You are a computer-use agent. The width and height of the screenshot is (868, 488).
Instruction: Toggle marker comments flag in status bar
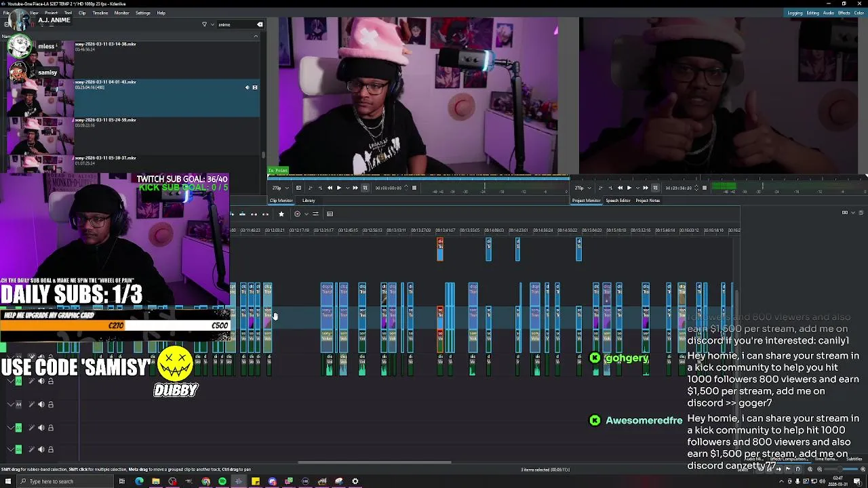click(x=788, y=469)
